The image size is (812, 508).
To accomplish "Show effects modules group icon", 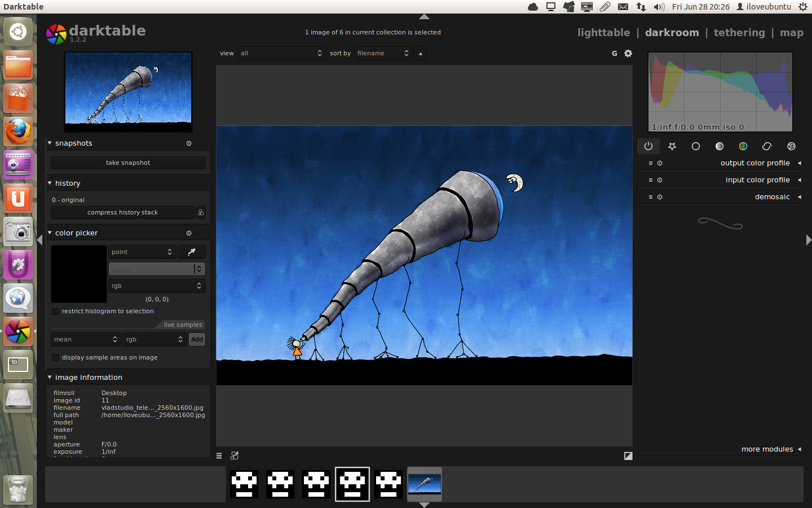I will pyautogui.click(x=791, y=146).
